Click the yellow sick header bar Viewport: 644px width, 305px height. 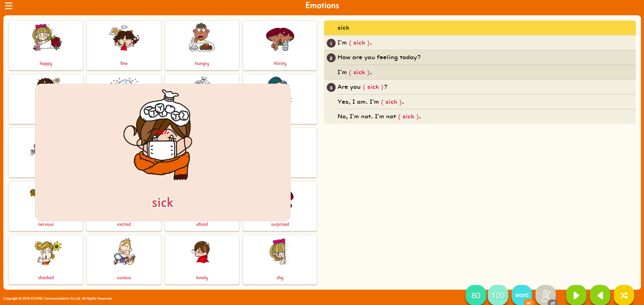[480, 28]
